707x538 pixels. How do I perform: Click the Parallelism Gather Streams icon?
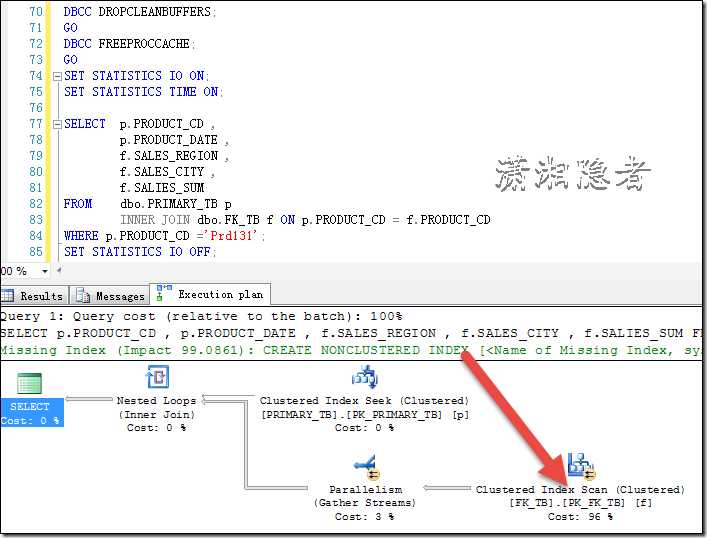tap(367, 468)
